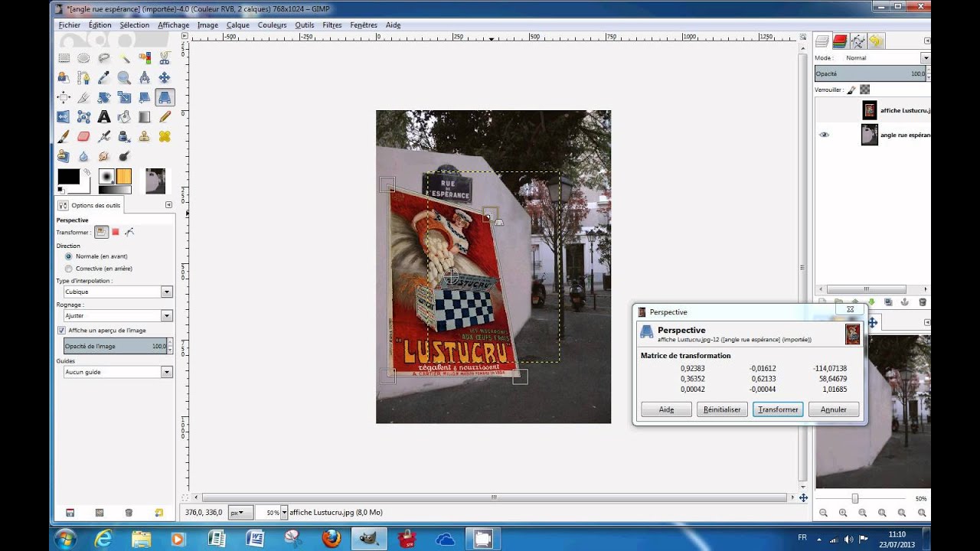Screen dimensions: 980x551
Task: Select the Cage Transform tool
Action: 83,117
